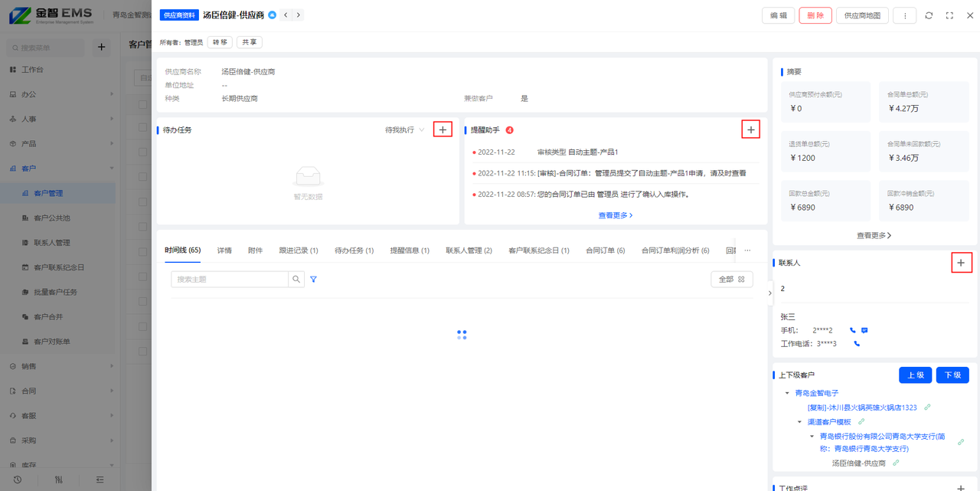Toggle fullscreen for the detail panel
The width and height of the screenshot is (980, 491).
[x=949, y=15]
